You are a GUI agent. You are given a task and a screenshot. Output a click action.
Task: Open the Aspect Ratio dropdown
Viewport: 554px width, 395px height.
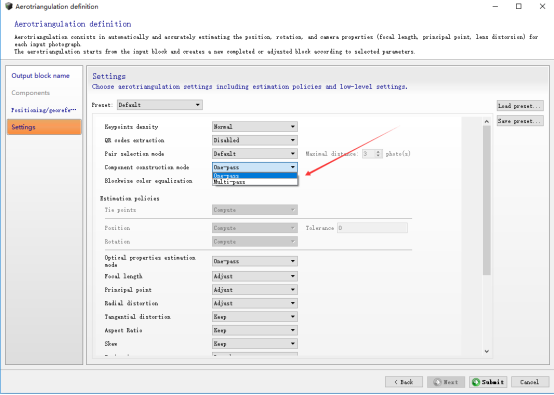tap(255, 330)
